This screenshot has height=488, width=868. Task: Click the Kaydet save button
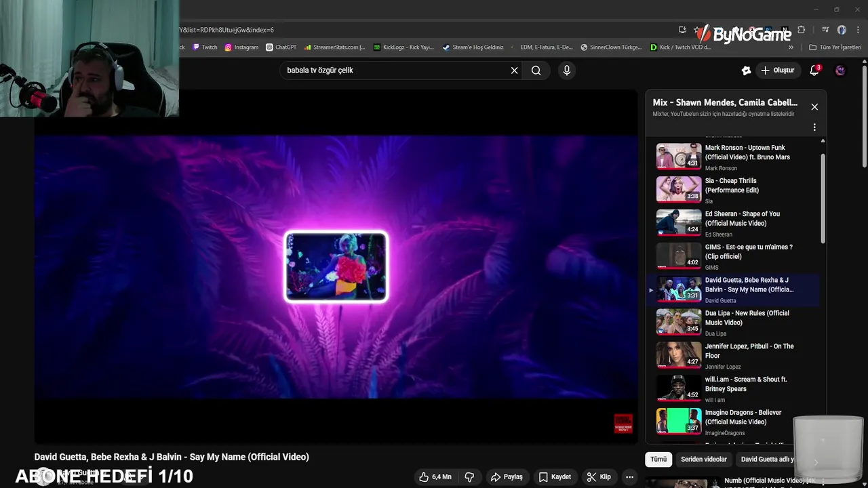pyautogui.click(x=555, y=477)
